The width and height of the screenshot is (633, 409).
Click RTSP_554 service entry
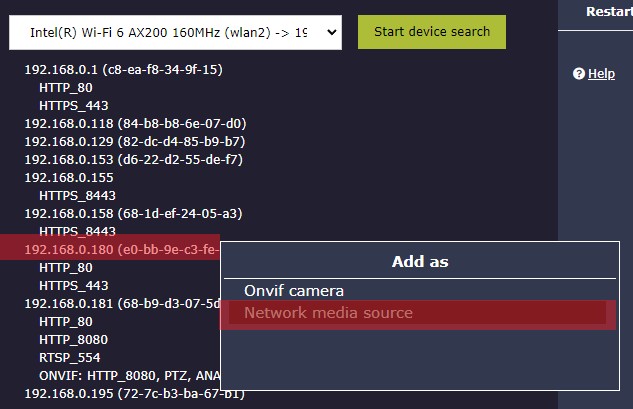point(70,357)
